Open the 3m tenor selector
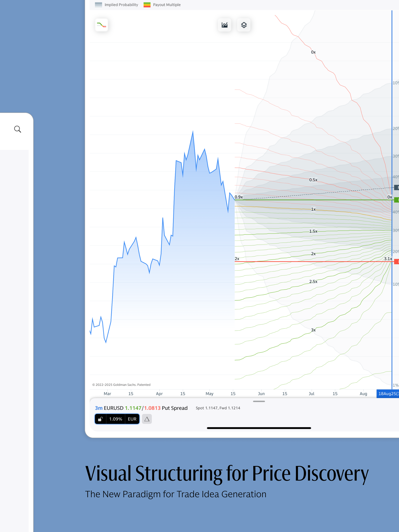This screenshot has width=399, height=532. tap(99, 408)
